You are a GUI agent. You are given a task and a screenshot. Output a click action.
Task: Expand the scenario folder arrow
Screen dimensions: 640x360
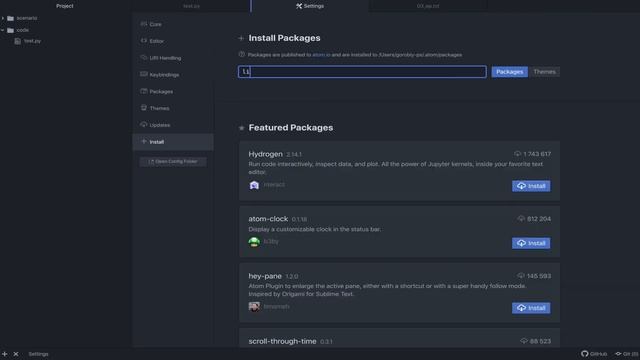(3, 18)
